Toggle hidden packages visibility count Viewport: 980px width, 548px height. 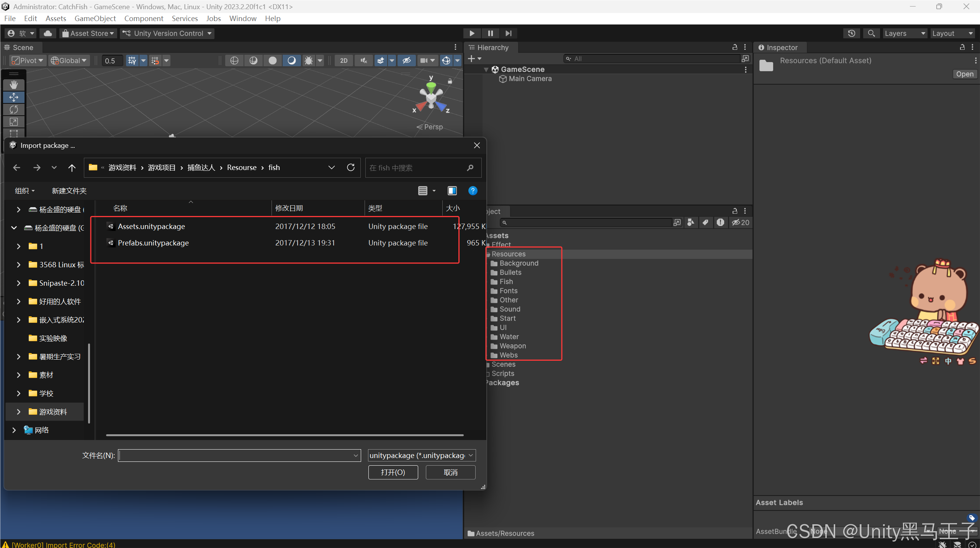coord(740,222)
